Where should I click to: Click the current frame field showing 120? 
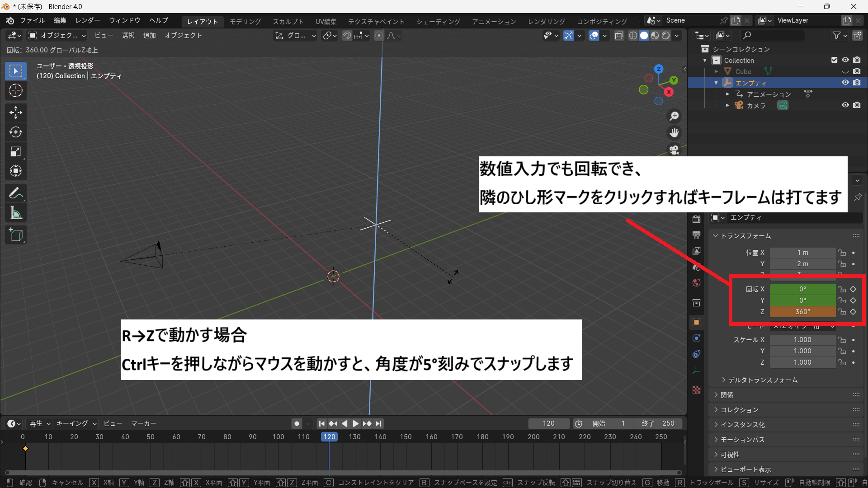point(548,423)
